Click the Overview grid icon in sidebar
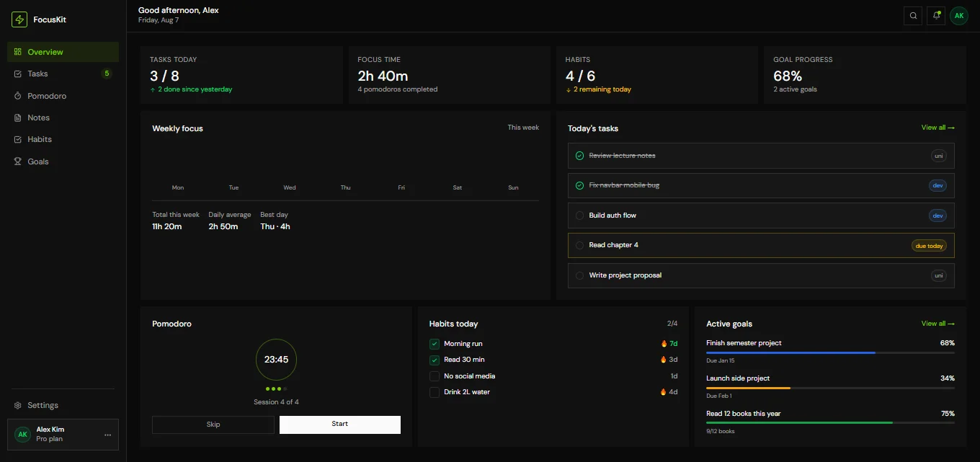980x462 pixels. pos(18,52)
